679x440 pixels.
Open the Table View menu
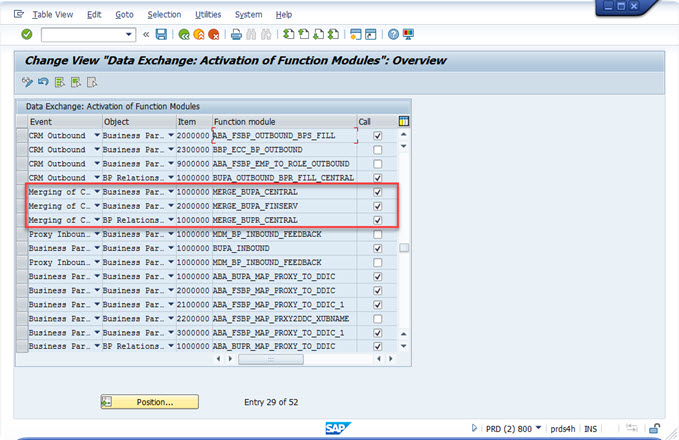[52, 14]
